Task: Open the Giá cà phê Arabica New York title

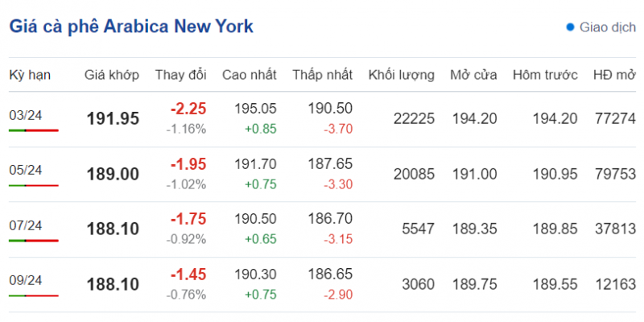Action: click(x=131, y=27)
